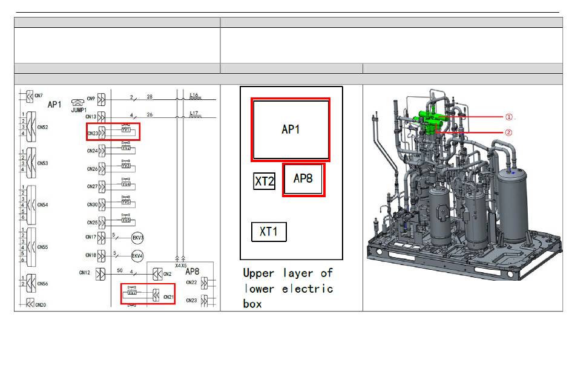The width and height of the screenshot is (575, 392).
Task: Click the YV2 valve symbol at CN24
Action: coord(126,148)
